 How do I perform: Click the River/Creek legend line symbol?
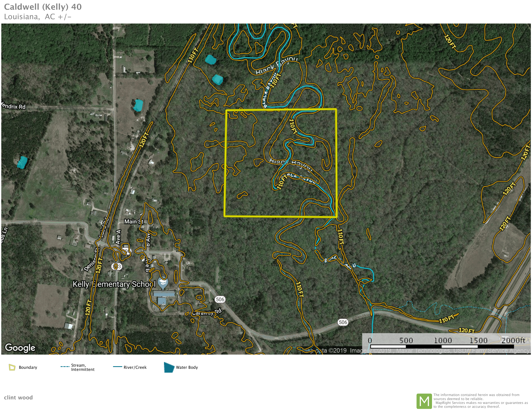click(117, 367)
